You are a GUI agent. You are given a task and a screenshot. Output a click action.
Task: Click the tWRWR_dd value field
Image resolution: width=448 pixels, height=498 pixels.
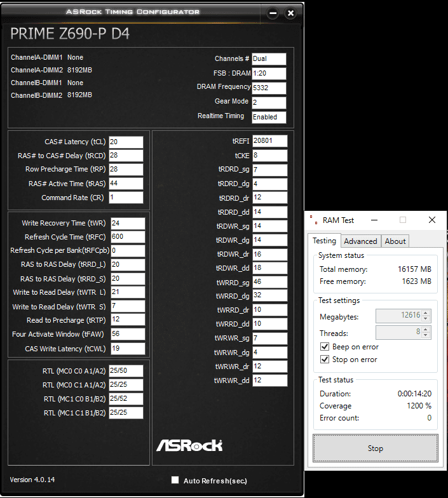coord(269,380)
